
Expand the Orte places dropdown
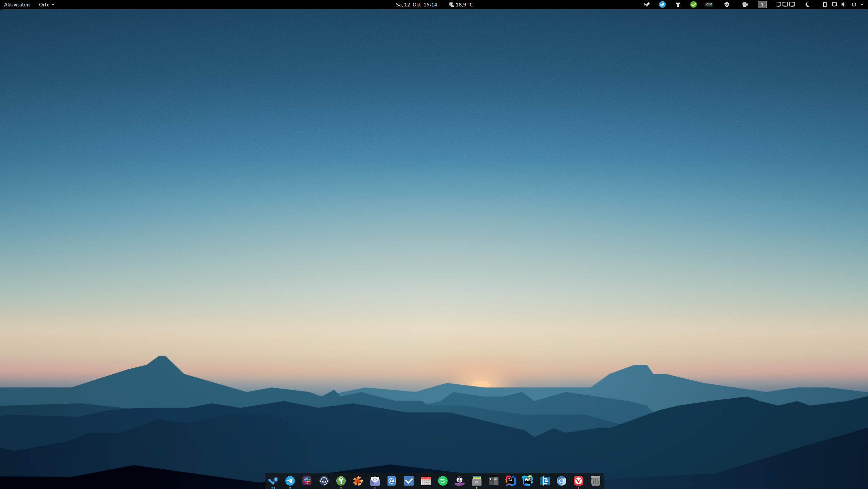46,4
